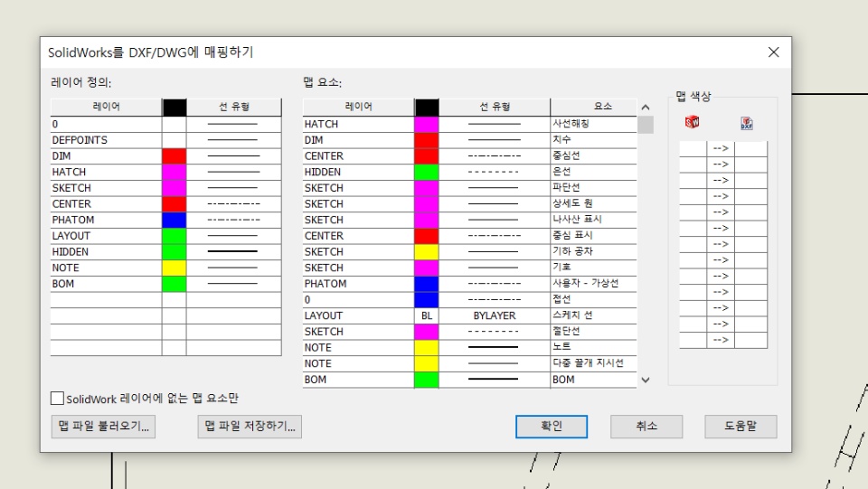Close the DXF/DWG mapping dialog

773,52
